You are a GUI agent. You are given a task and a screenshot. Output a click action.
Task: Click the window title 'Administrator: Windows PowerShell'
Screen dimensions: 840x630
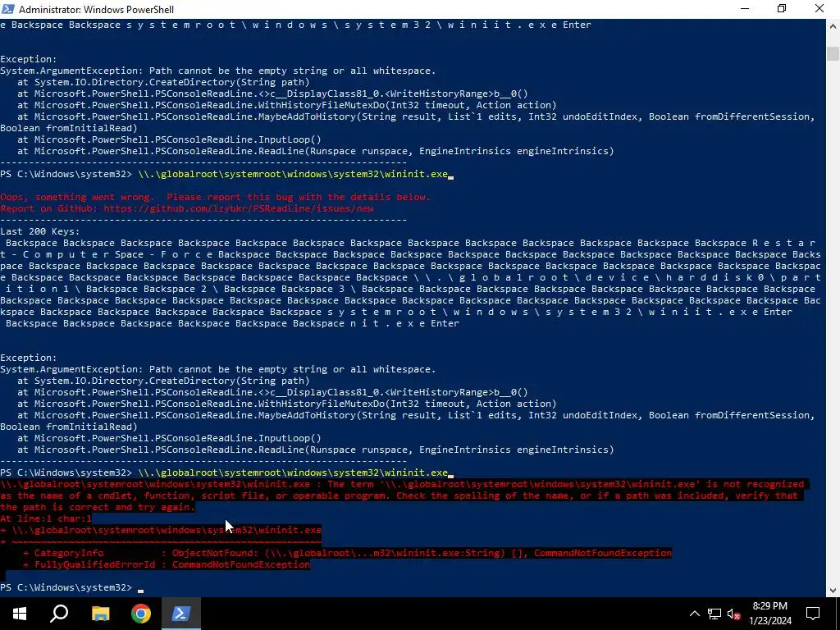pos(96,9)
